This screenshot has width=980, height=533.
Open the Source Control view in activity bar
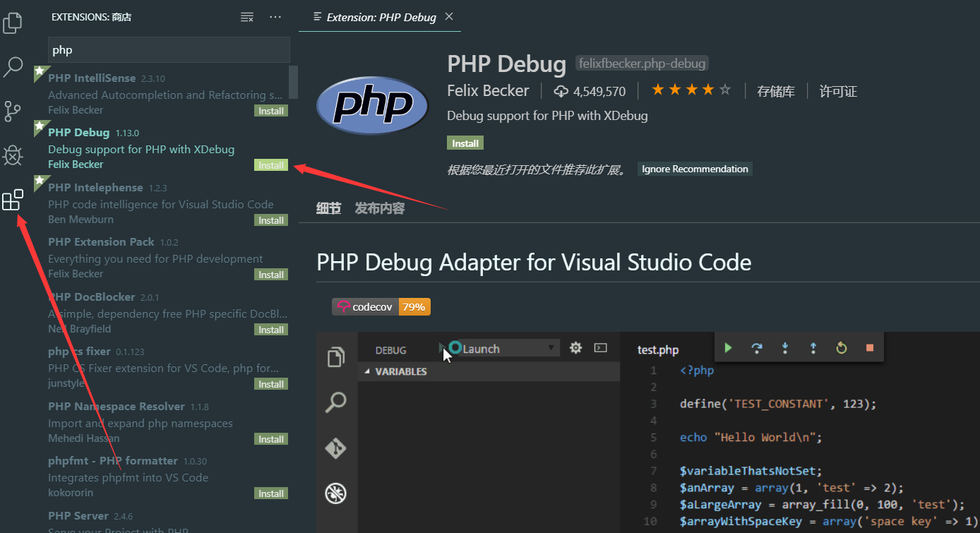tap(13, 112)
